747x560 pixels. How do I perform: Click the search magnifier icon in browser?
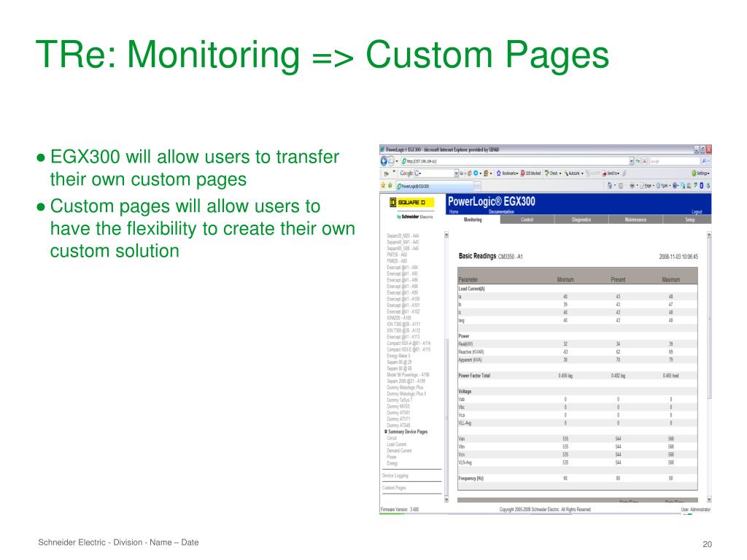[x=704, y=161]
